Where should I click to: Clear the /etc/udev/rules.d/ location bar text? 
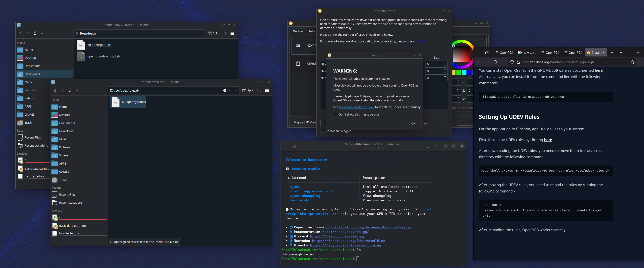point(224,90)
